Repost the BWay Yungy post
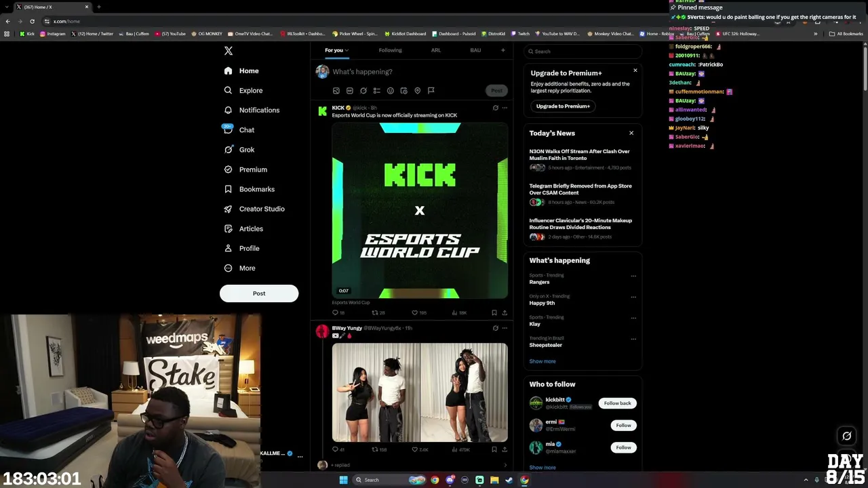This screenshot has height=488, width=868. (x=379, y=449)
